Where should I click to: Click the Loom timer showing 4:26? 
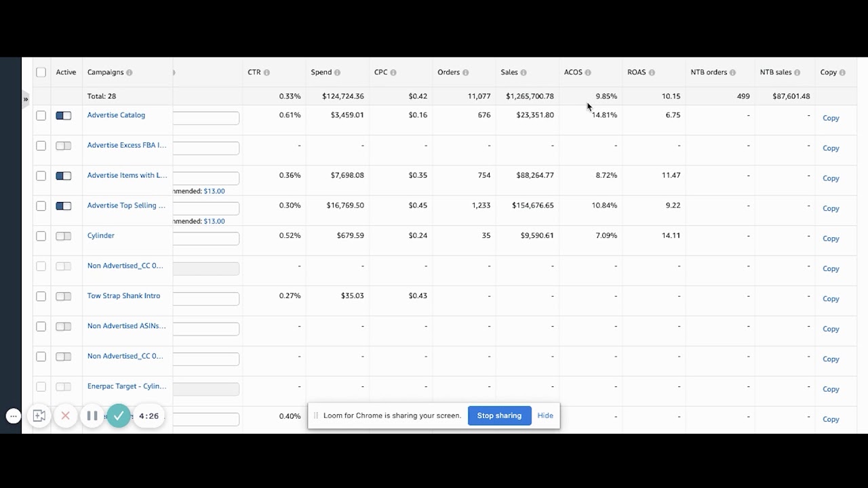click(149, 416)
